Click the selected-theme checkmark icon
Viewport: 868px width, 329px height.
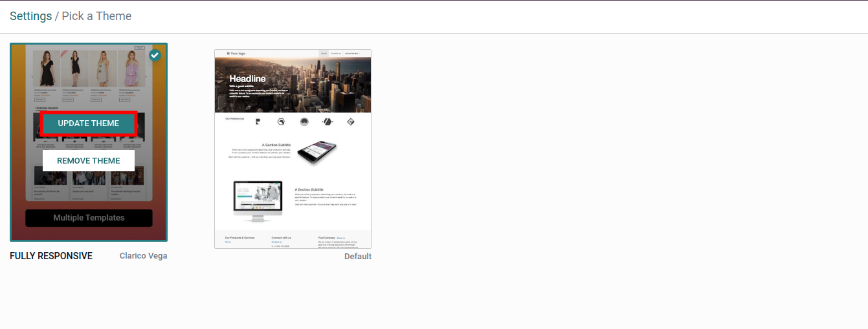155,56
